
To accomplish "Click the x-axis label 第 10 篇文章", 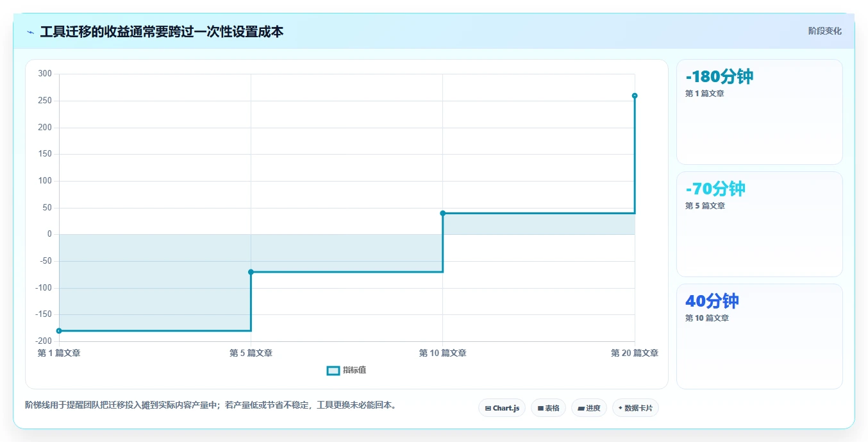I will 443,353.
